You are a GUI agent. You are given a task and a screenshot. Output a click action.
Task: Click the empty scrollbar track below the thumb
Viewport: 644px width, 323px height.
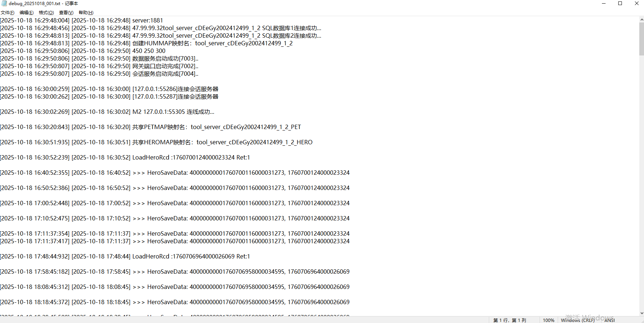(x=641, y=181)
